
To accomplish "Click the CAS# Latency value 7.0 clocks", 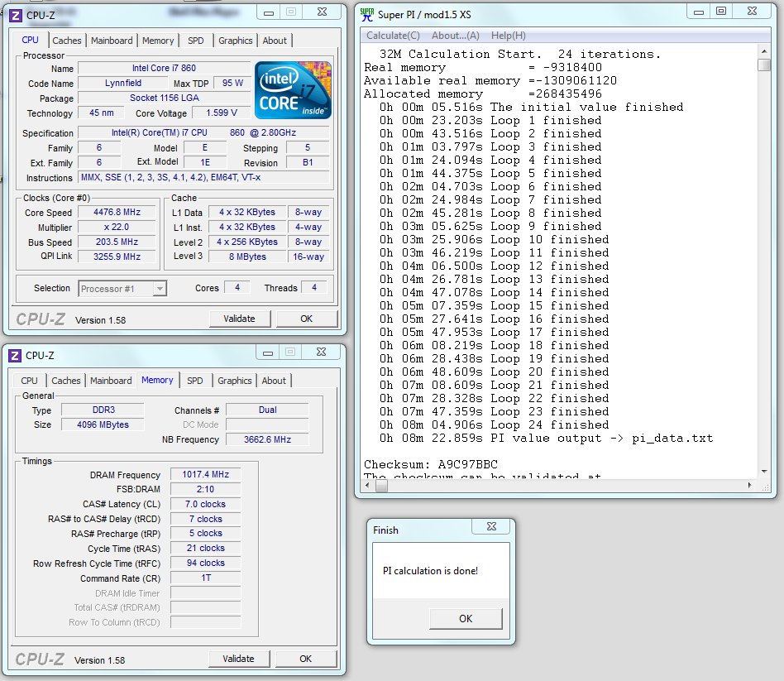I will point(205,505).
